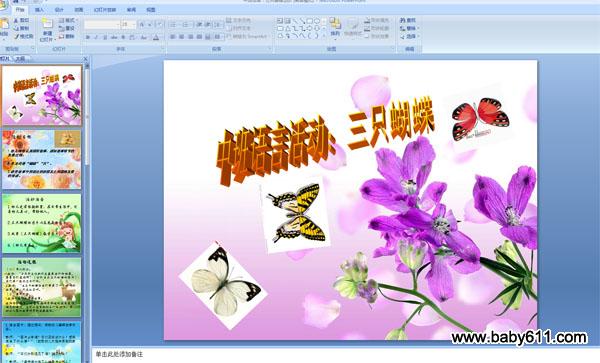600x363 pixels.
Task: Toggle Justify text alignment
Action: (x=199, y=37)
